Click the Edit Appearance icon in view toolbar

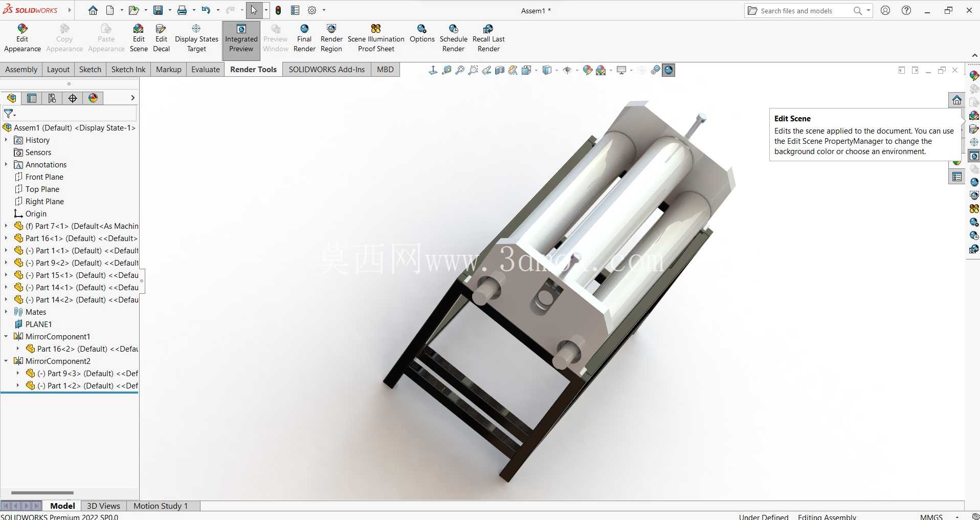pos(588,70)
